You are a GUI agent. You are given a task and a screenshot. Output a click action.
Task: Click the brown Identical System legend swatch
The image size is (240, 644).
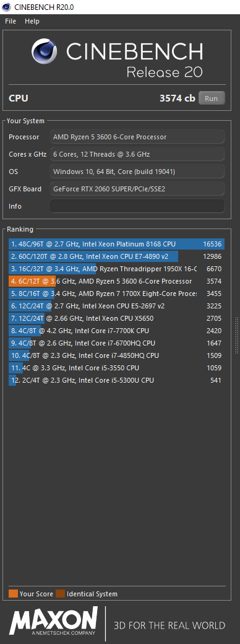60,593
